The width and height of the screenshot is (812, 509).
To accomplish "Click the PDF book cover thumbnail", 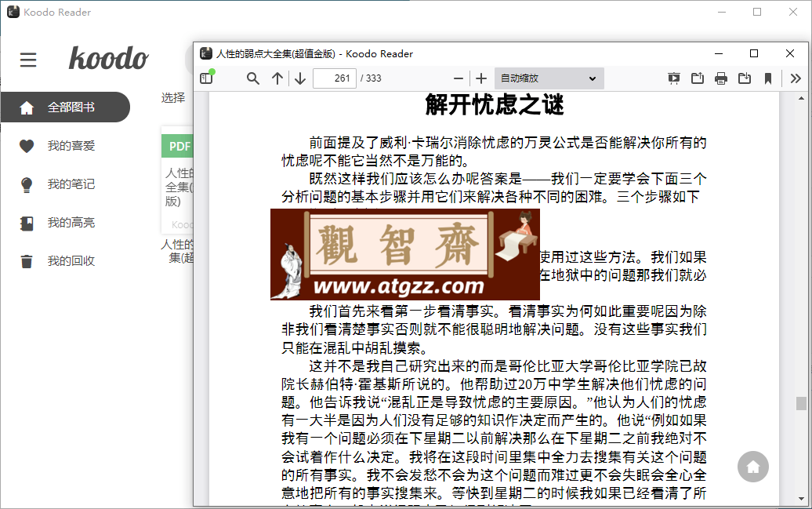I will click(177, 180).
